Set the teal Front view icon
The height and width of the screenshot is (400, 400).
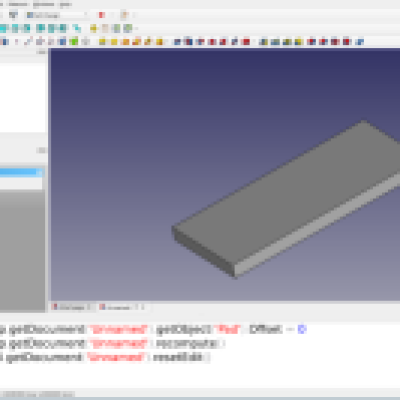coord(15,29)
